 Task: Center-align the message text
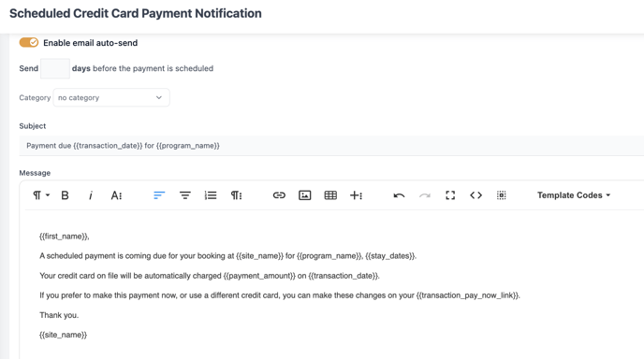[184, 195]
